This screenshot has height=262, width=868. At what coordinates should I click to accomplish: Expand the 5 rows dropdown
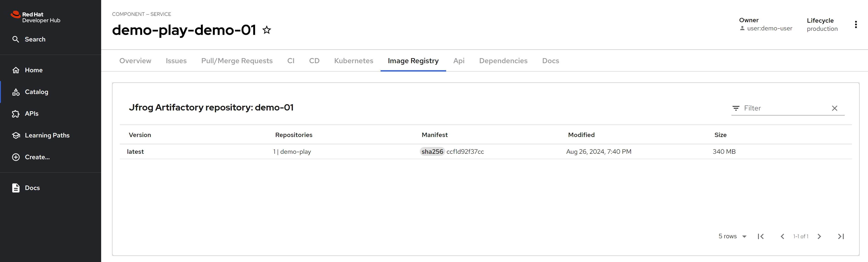click(732, 236)
